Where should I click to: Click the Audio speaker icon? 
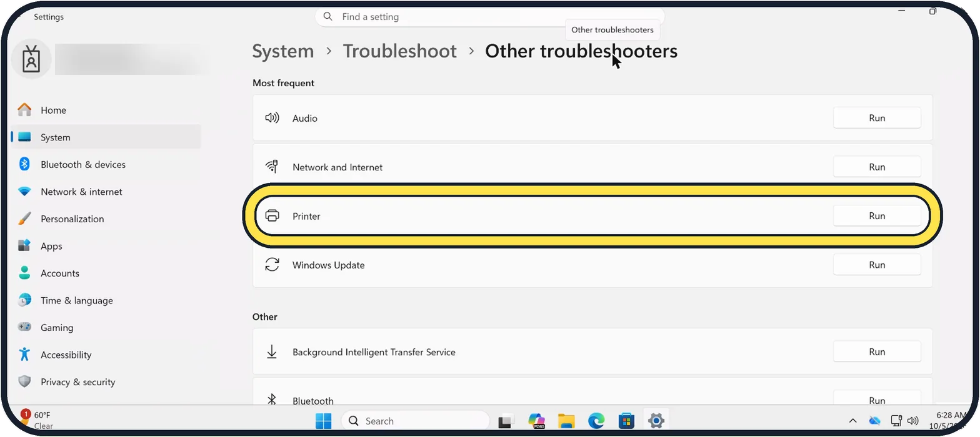tap(272, 118)
